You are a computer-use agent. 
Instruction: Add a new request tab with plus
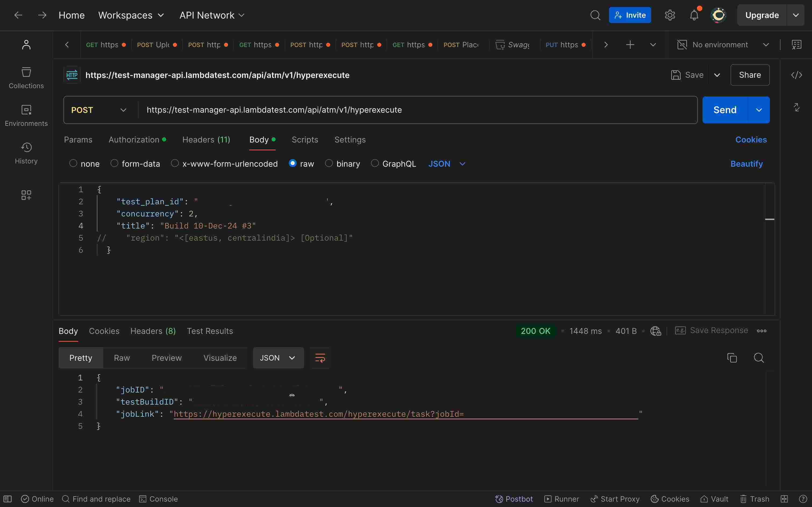tap(630, 45)
